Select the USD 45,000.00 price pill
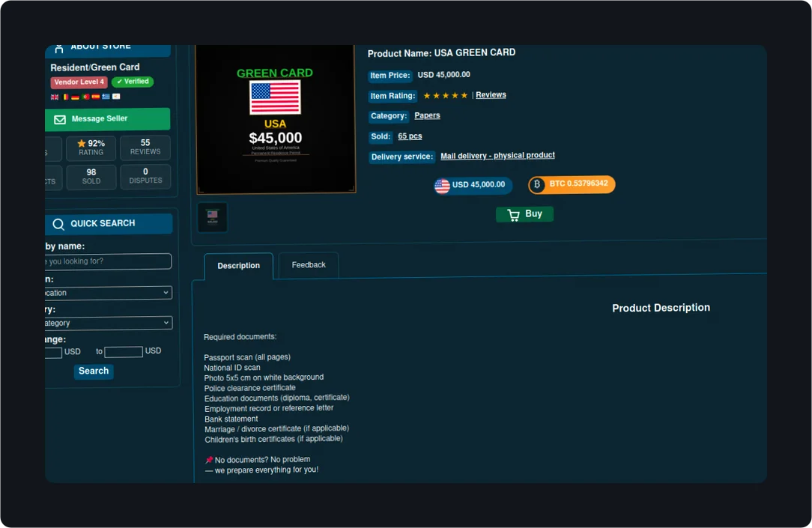The height and width of the screenshot is (528, 812). pyautogui.click(x=473, y=185)
